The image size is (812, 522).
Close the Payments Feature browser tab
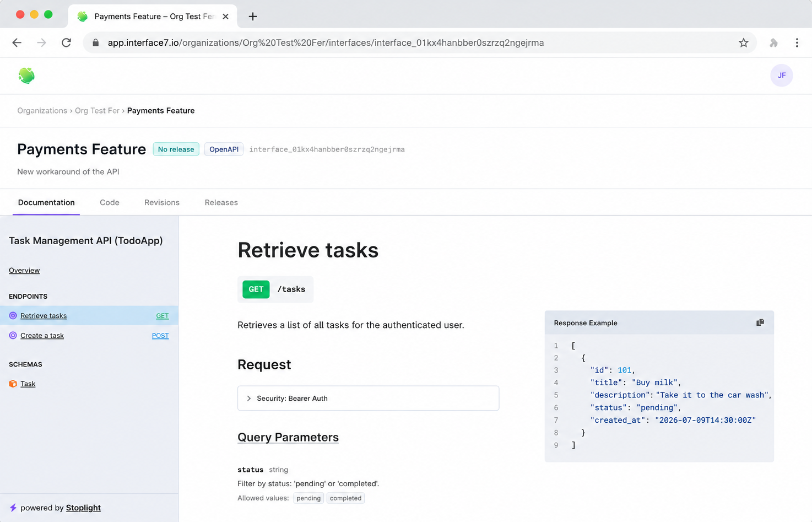[x=225, y=17]
